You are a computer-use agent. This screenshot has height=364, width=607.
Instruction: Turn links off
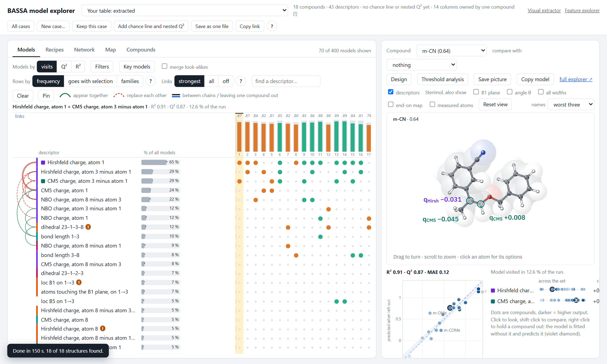[x=226, y=81]
